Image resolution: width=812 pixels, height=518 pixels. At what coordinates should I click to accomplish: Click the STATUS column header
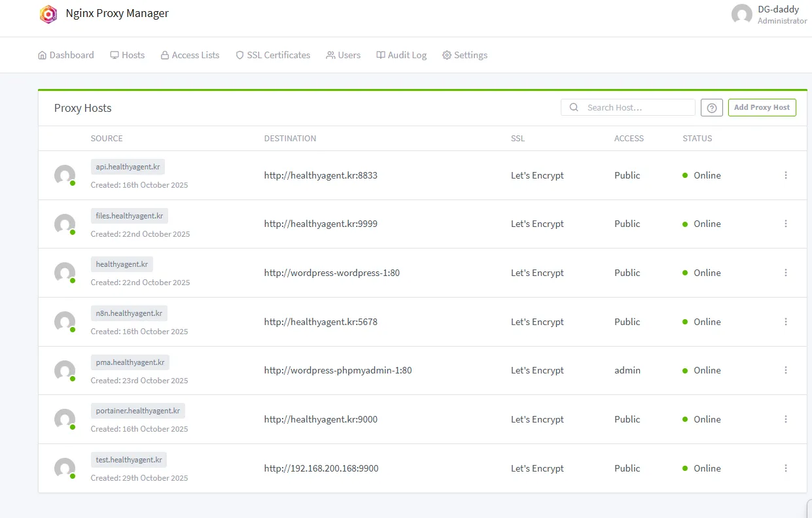697,139
